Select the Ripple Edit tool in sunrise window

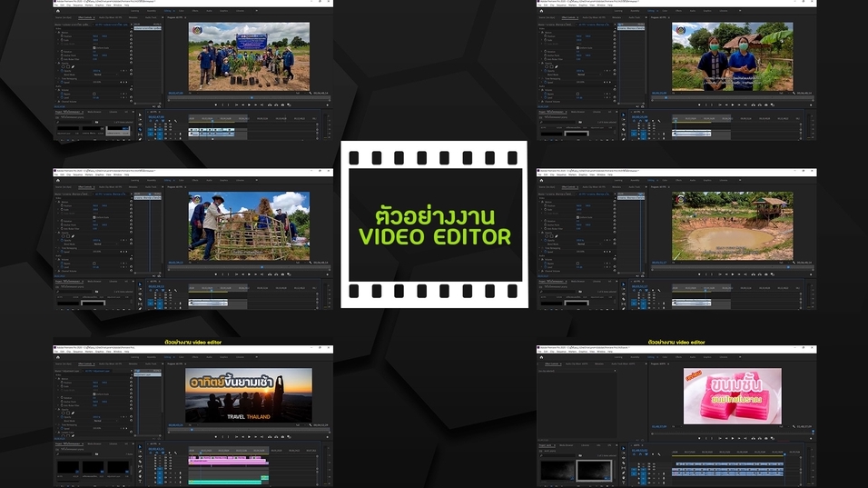[140, 456]
